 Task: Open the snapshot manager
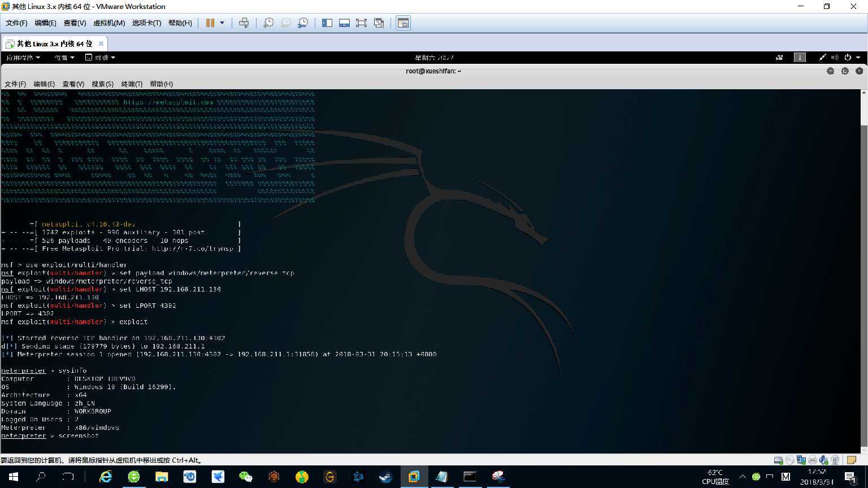[303, 23]
